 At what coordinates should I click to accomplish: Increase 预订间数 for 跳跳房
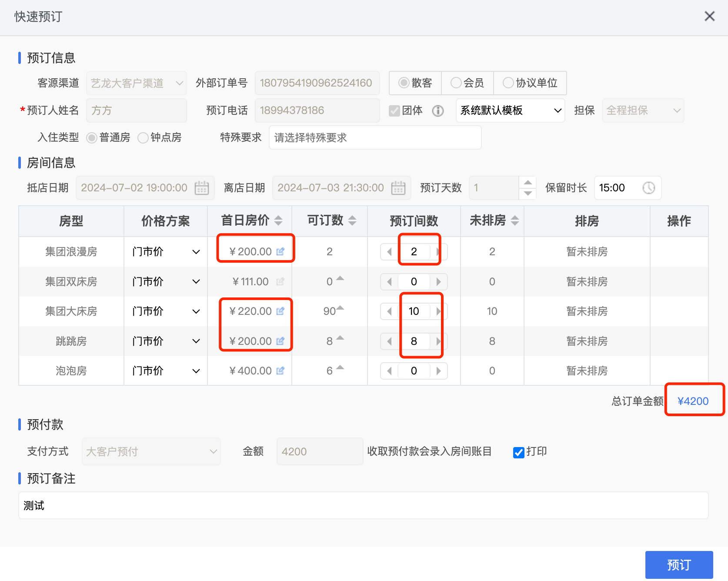(438, 341)
